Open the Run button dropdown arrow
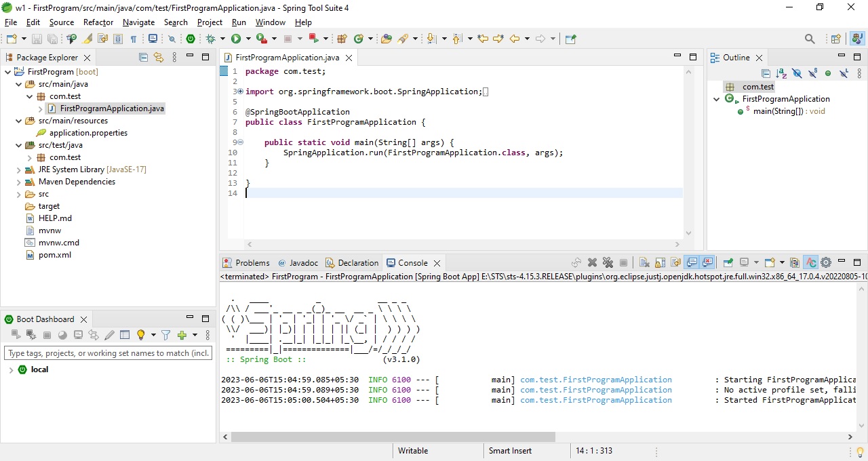 coord(248,39)
